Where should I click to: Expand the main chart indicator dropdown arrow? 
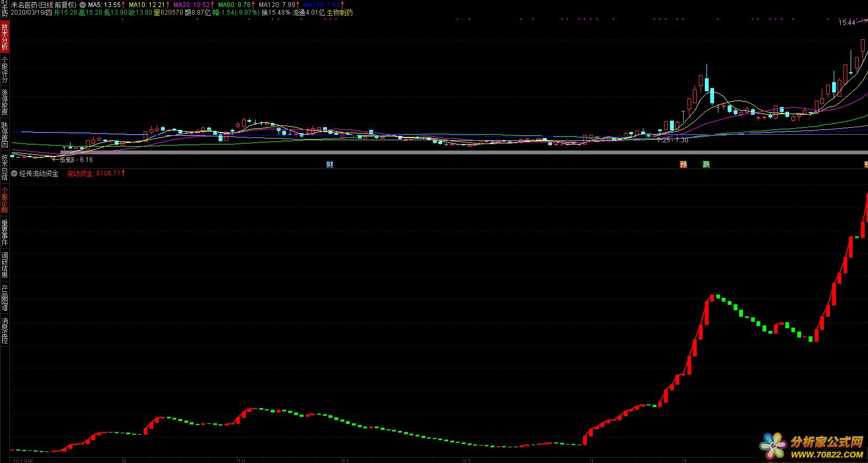(83, 5)
